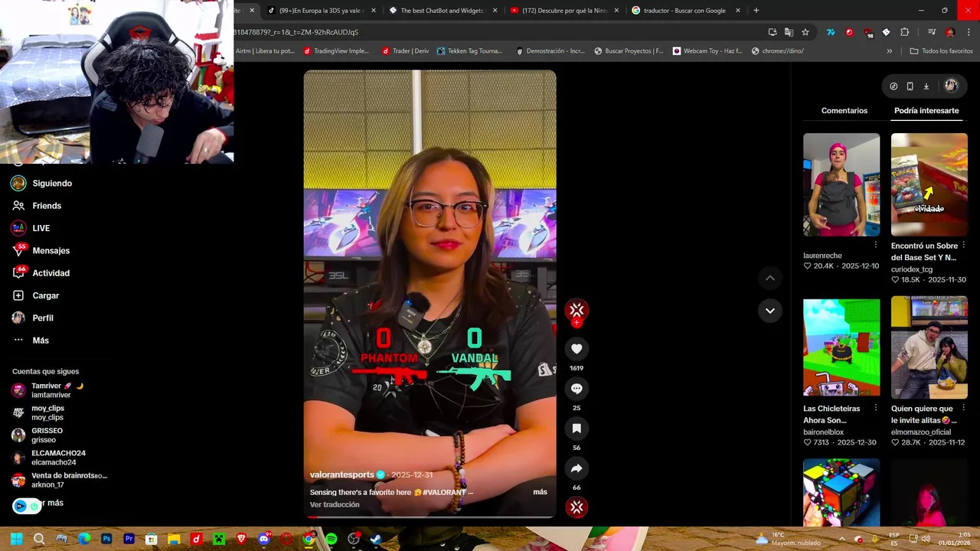Screen dimensions: 980x551
Task: Click the translate page icon
Action: pos(789,32)
